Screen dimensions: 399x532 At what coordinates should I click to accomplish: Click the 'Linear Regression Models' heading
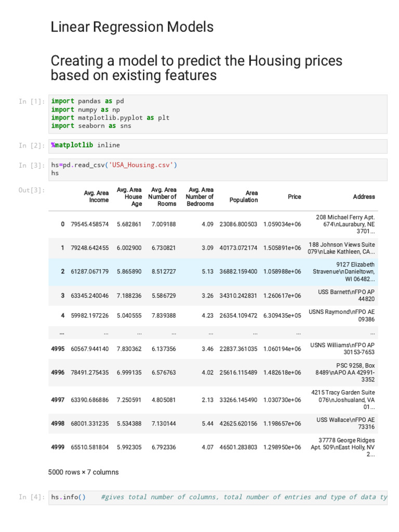[x=132, y=27]
